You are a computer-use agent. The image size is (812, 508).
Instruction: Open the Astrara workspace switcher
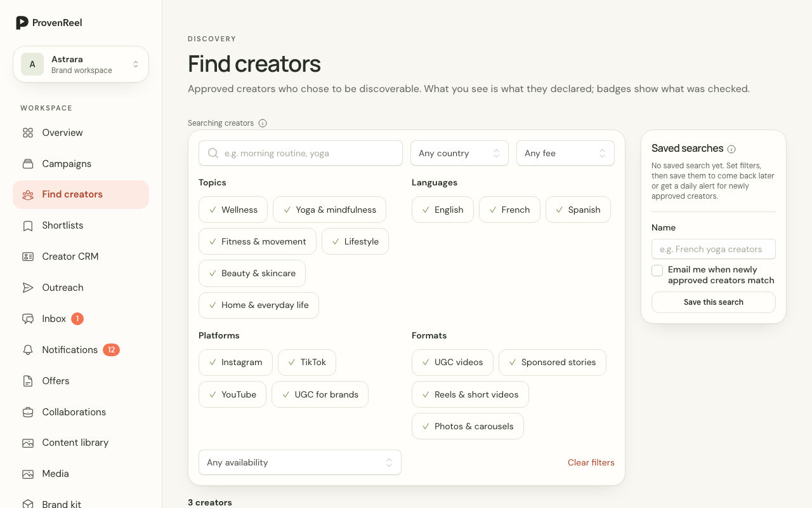(x=81, y=64)
